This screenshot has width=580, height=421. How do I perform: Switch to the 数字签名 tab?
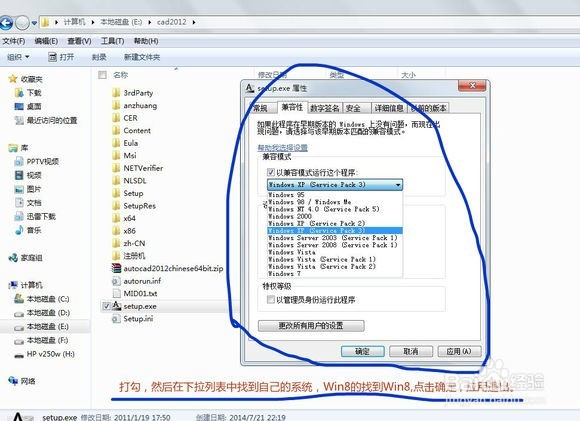click(x=324, y=108)
